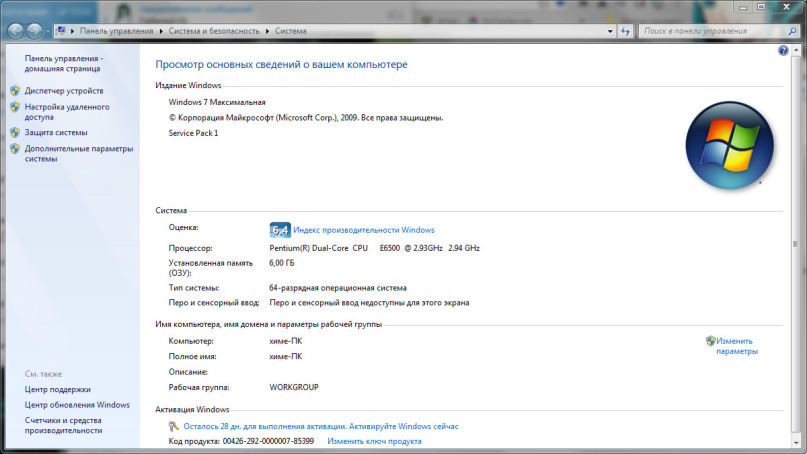The image size is (807, 454).
Task: Click Изменить параметры link
Action: point(736,346)
